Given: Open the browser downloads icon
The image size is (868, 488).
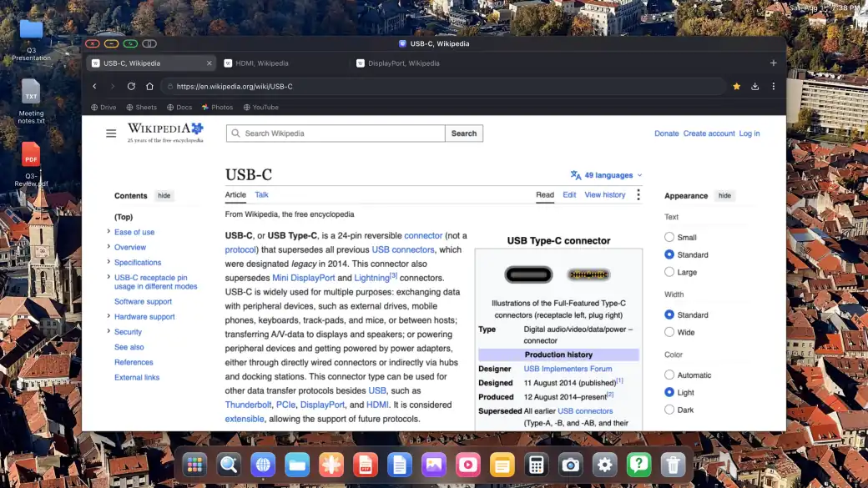Looking at the screenshot, I should click(x=754, y=86).
